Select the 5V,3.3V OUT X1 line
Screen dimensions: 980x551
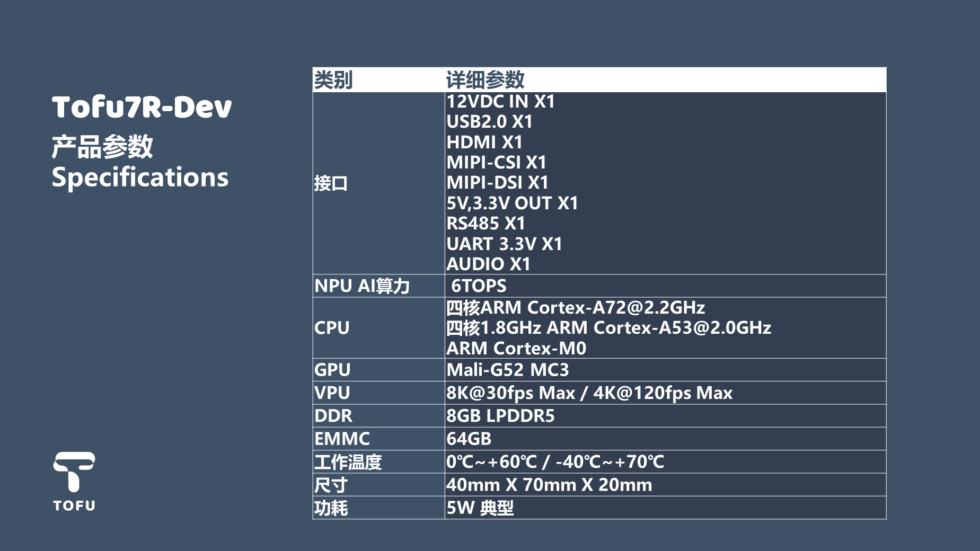[512, 203]
